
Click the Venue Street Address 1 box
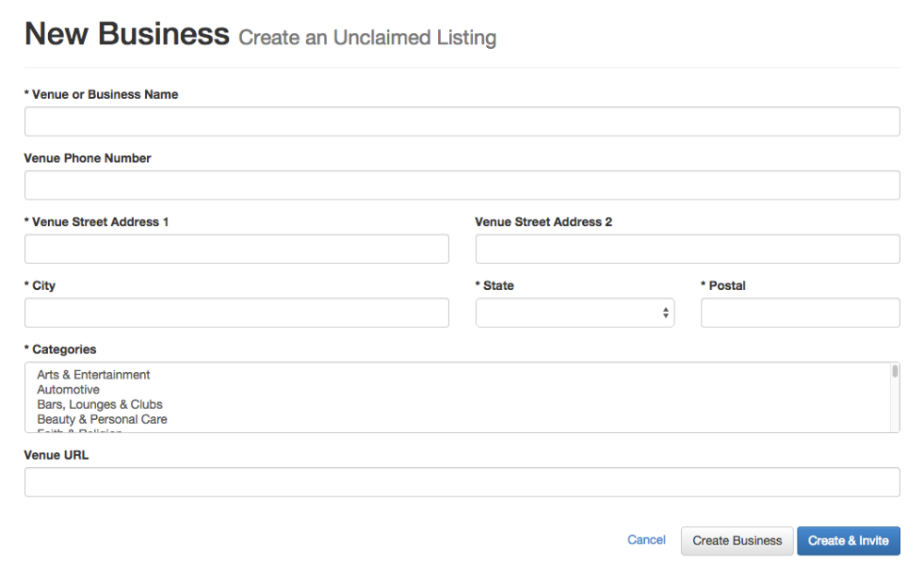237,249
